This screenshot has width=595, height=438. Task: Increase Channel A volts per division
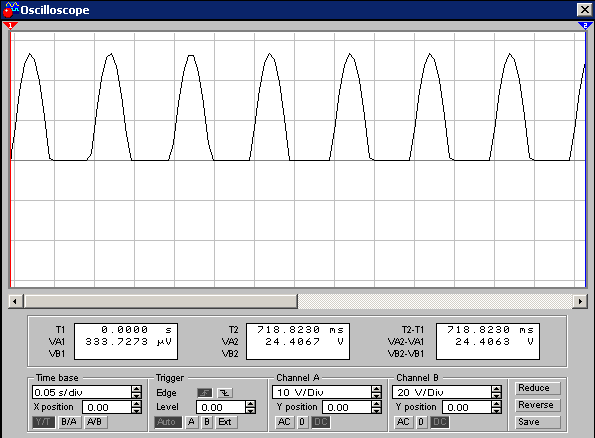tap(376, 389)
